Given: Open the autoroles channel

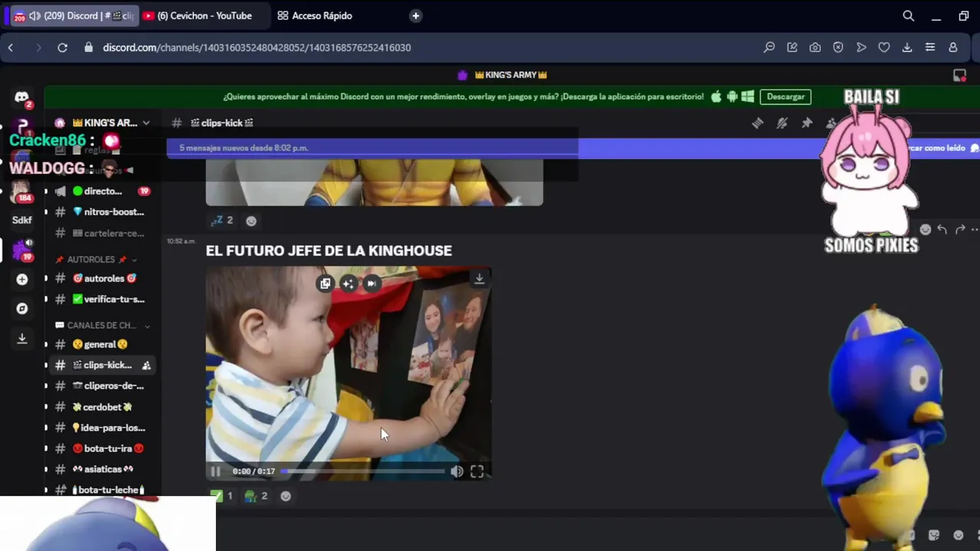Looking at the screenshot, I should point(103,279).
